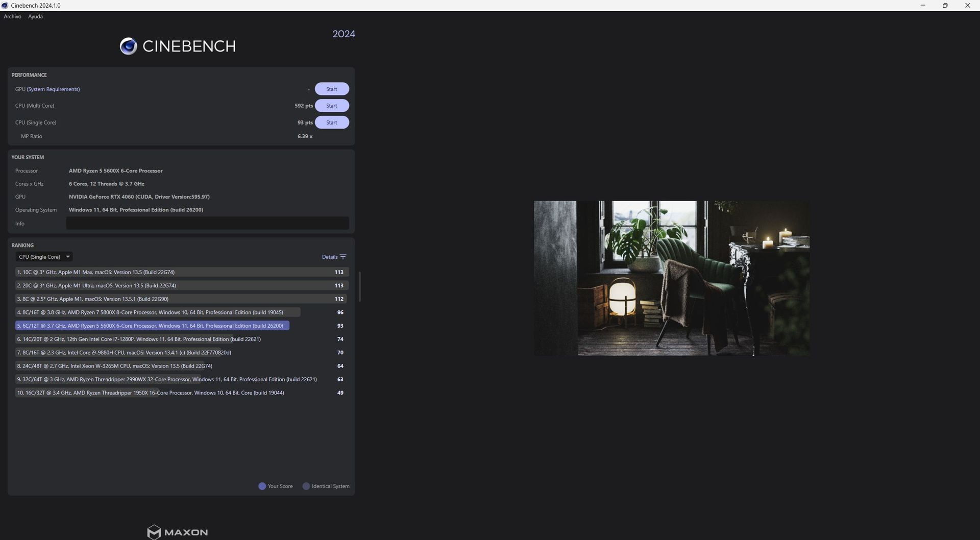Viewport: 980px width, 540px height.
Task: Start the CPU (Multi Core) benchmark
Action: (x=332, y=106)
